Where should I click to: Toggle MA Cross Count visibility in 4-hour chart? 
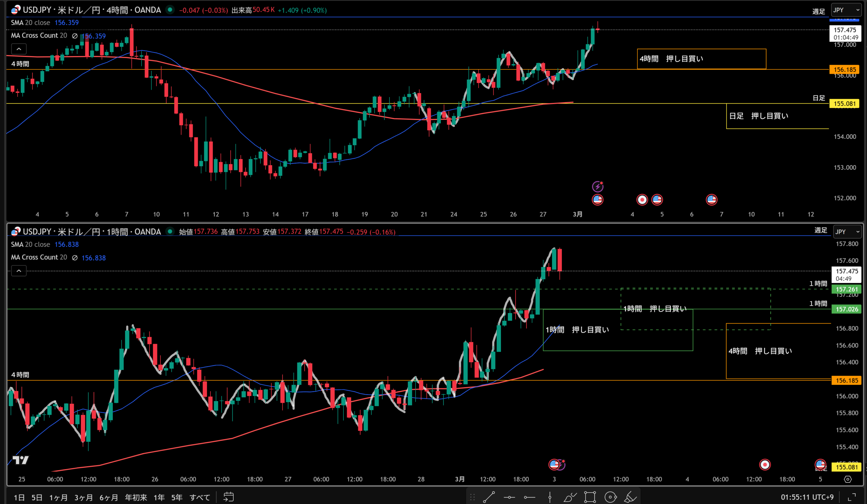point(75,36)
